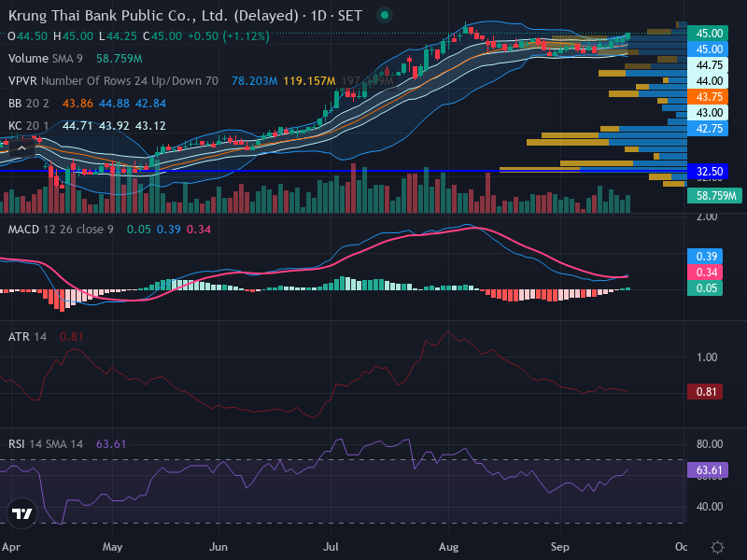Select the Volume SMA 9 indicator legend
The width and height of the screenshot is (747, 560).
click(45, 59)
